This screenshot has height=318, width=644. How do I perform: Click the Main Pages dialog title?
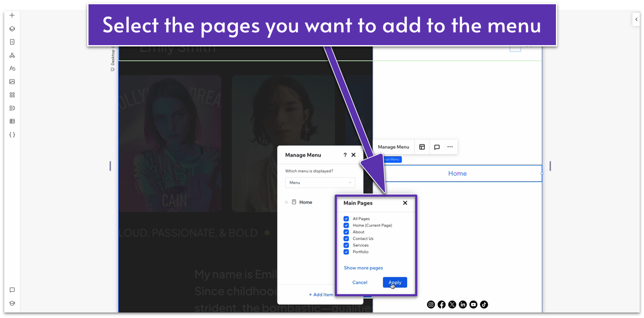pos(358,203)
